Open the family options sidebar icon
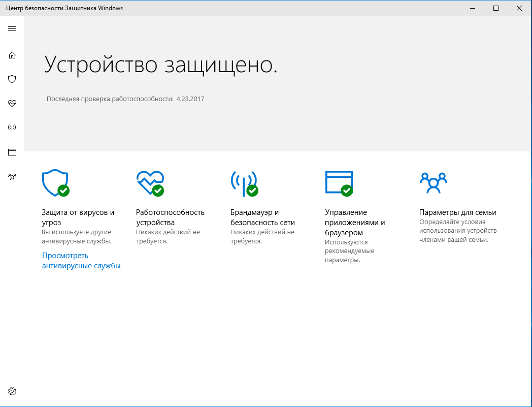The width and height of the screenshot is (532, 407). (x=12, y=177)
